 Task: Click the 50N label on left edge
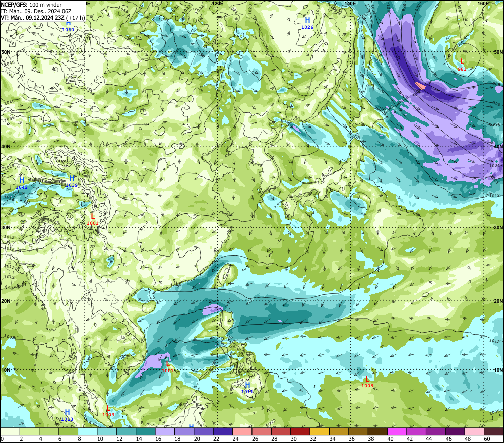[x=6, y=52]
